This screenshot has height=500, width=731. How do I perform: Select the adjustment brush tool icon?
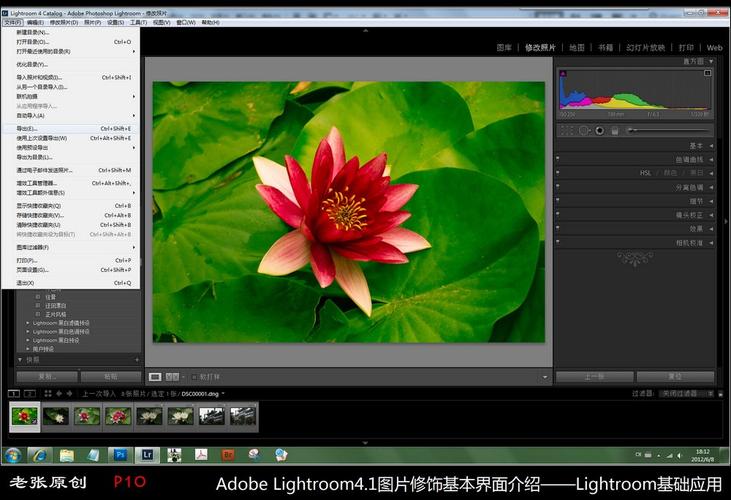614,131
